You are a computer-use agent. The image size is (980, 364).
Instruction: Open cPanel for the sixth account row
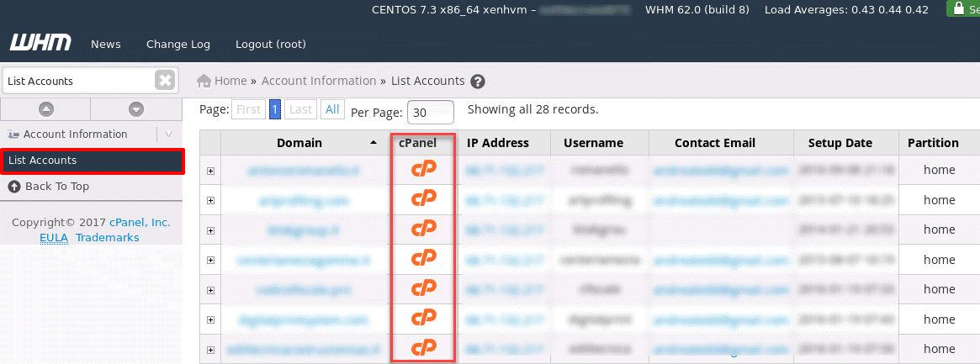[423, 319]
